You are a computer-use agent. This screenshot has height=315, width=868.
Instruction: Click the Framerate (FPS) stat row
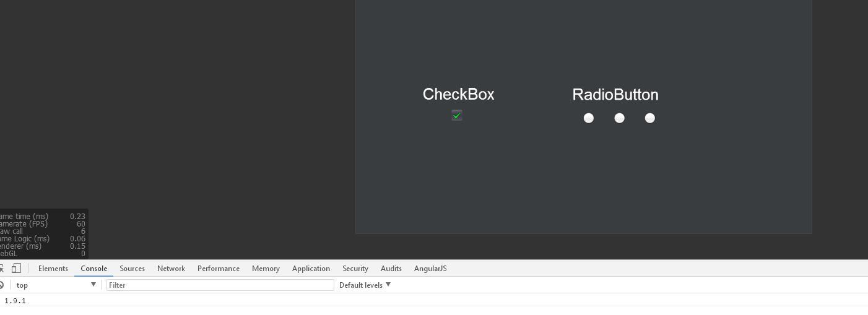[43, 224]
